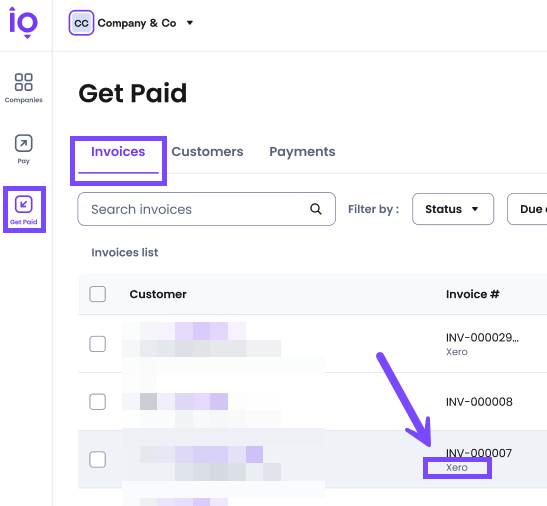Switch to the Customers tab
547x506 pixels.
click(207, 152)
